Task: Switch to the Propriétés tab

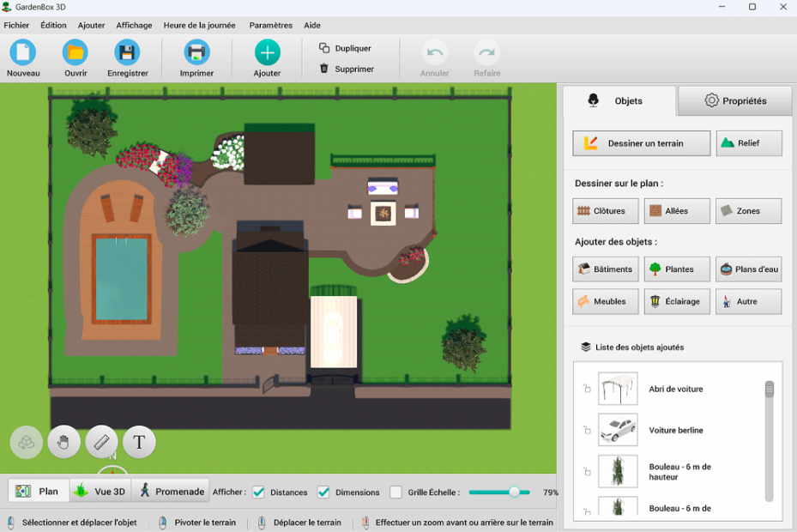Action: (735, 101)
